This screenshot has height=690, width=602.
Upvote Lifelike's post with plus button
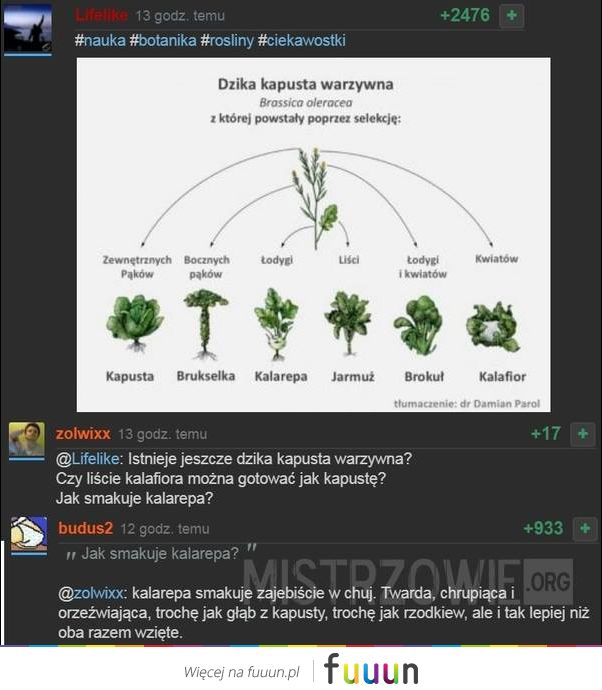(511, 16)
